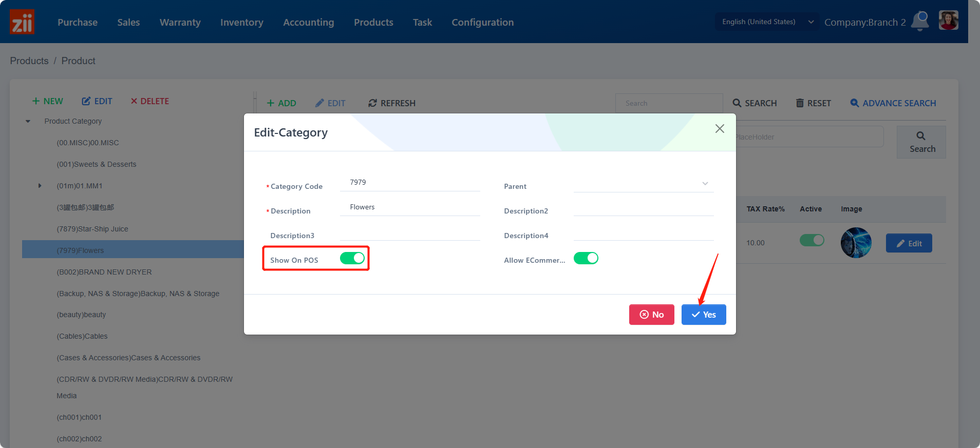Screen dimensions: 980x448
Task: Click the RESET trash icon button
Action: click(x=800, y=103)
